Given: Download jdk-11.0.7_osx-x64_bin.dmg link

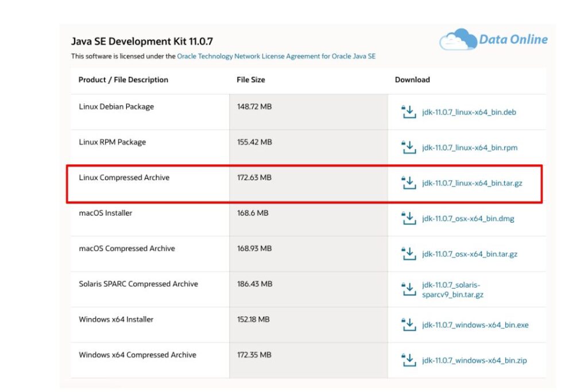Looking at the screenshot, I should [x=468, y=219].
